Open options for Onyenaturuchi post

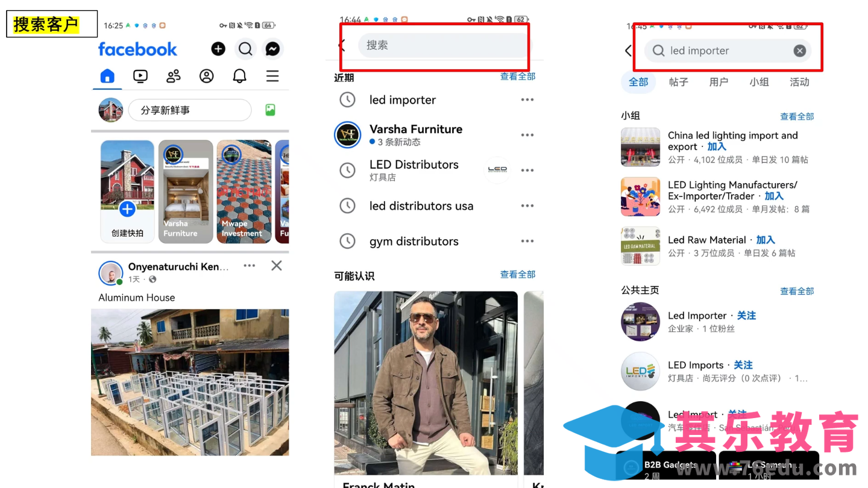click(250, 266)
